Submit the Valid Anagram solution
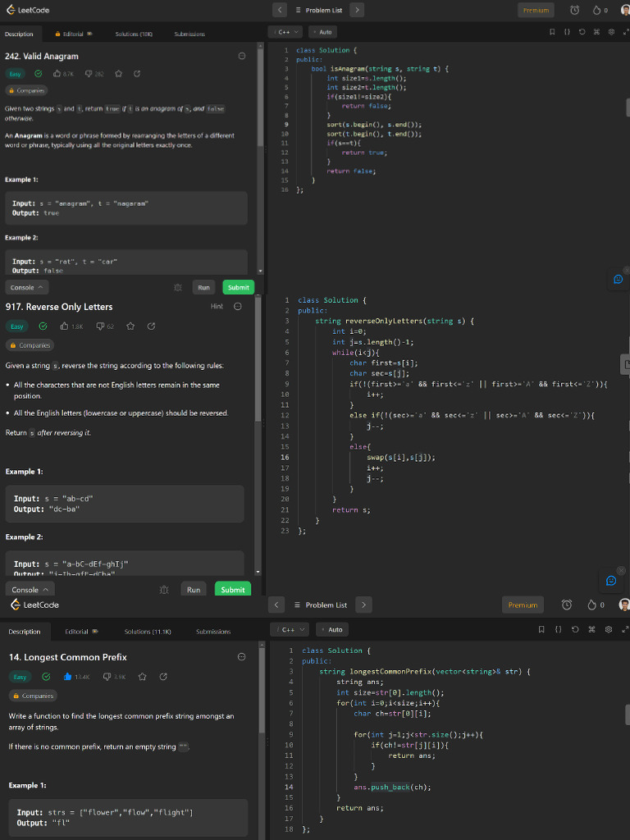This screenshot has height=840, width=630. (x=239, y=288)
